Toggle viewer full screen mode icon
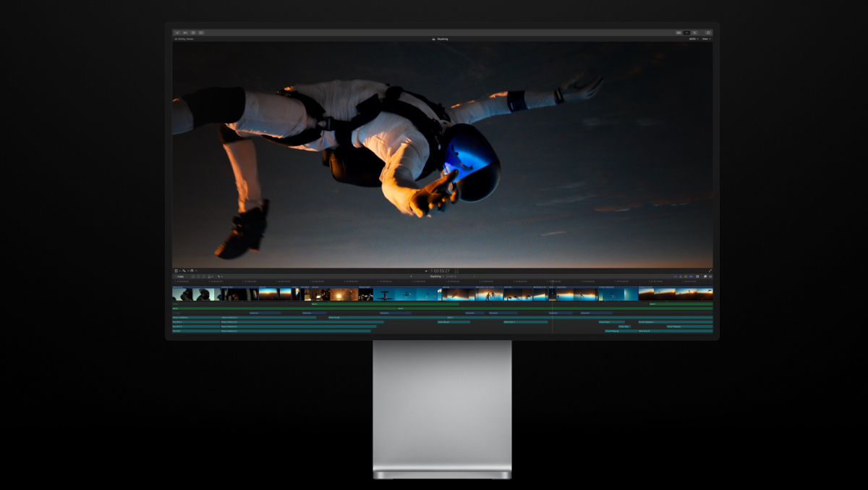The image size is (868, 490). [x=710, y=271]
